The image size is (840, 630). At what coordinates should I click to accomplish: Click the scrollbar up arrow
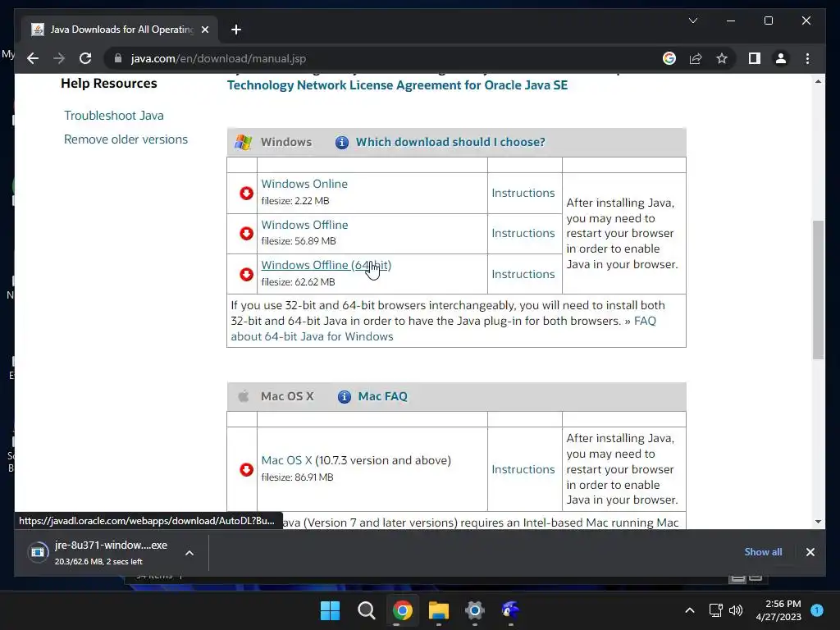(818, 81)
